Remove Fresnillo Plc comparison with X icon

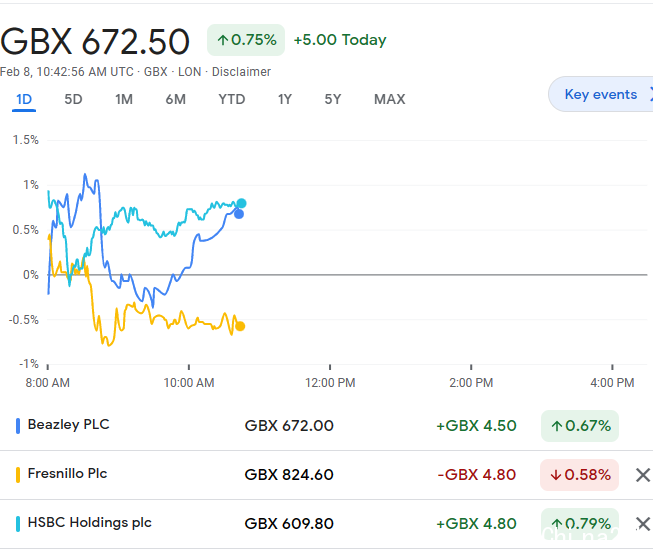click(642, 475)
